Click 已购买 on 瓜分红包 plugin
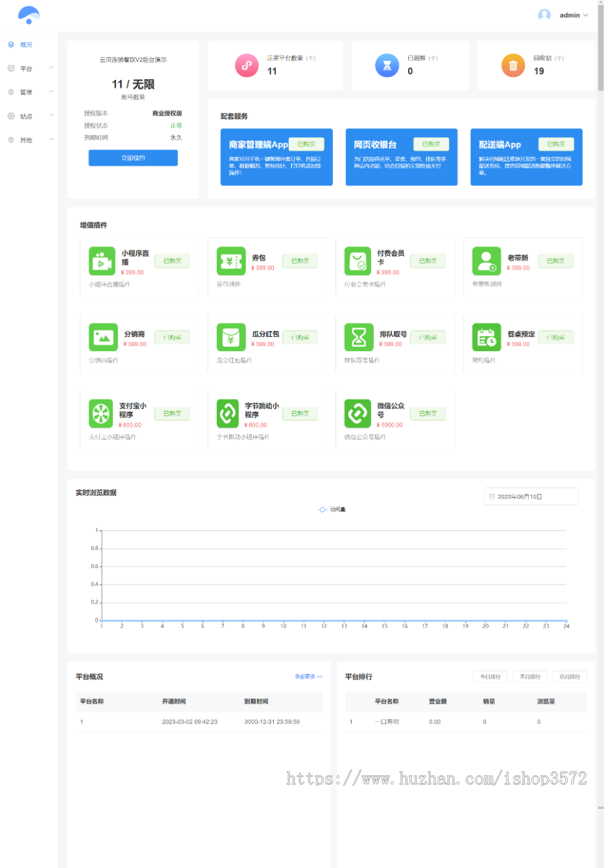 (x=300, y=337)
